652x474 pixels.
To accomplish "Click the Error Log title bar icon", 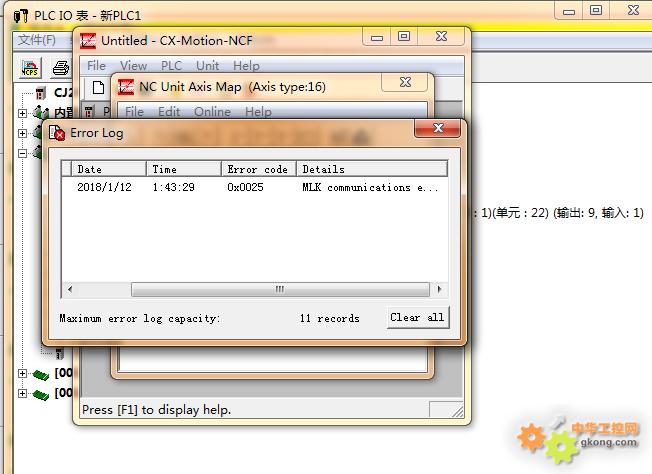I will [x=57, y=133].
